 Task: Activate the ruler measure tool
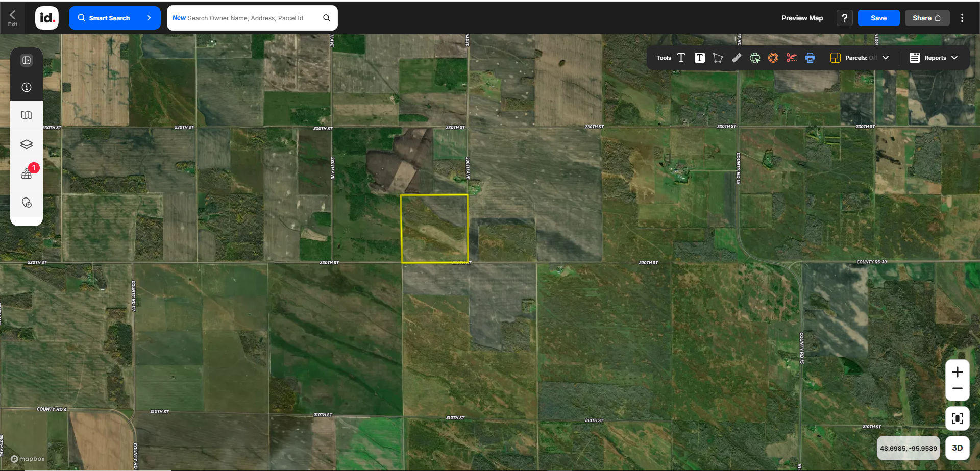tap(737, 58)
